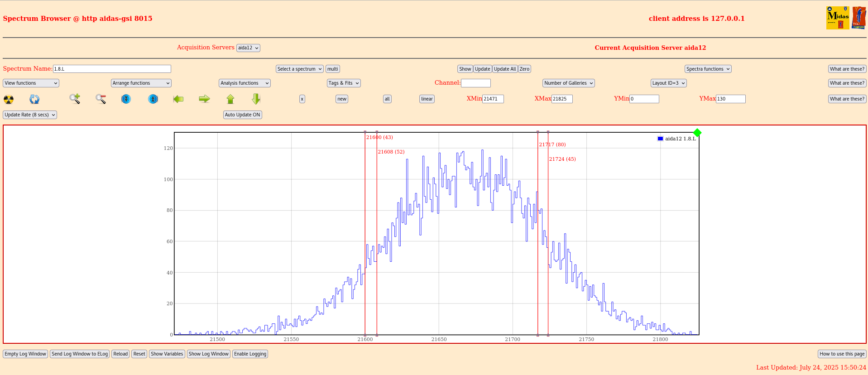Toggle the linear scale button
This screenshot has width=868, height=375.
(427, 99)
